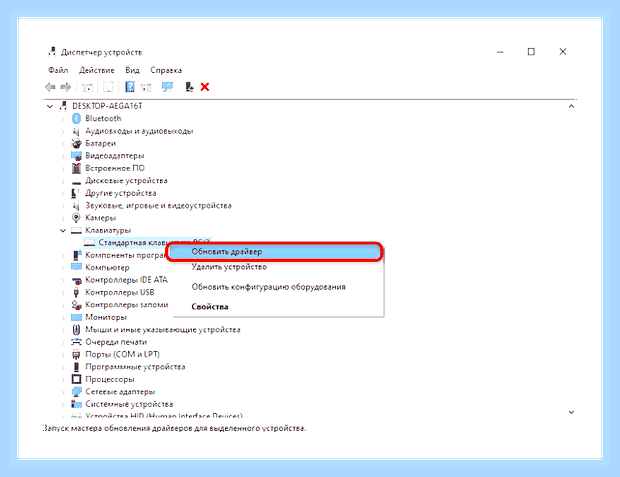Click the Forward arrow toolbar icon
Image resolution: width=620 pixels, height=477 pixels.
pos(66,87)
